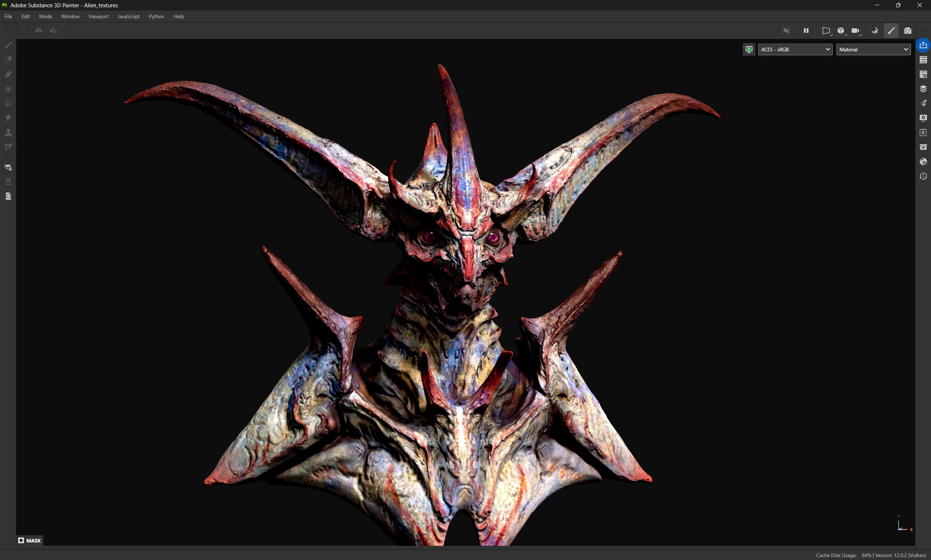
Task: Open the Display Settings monitor icon
Action: (x=923, y=118)
